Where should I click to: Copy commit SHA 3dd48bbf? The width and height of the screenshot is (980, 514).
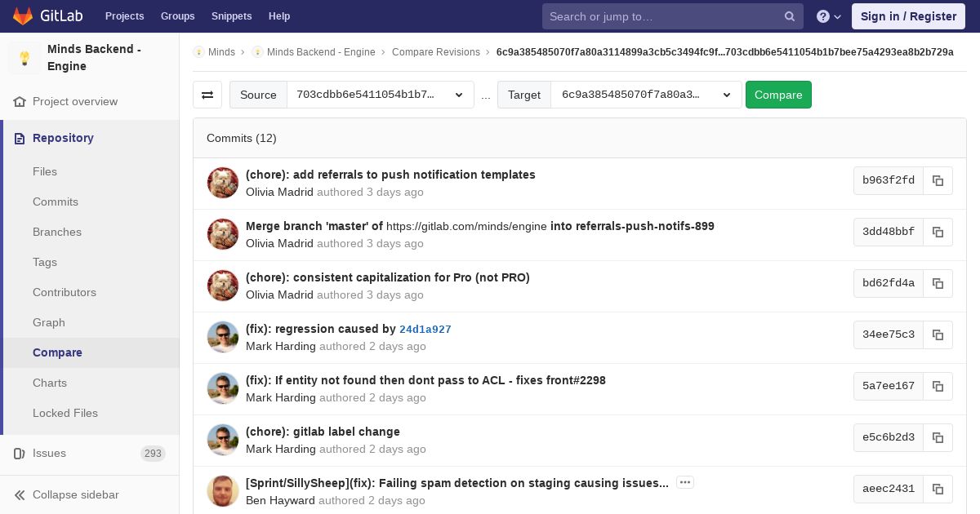click(x=938, y=232)
